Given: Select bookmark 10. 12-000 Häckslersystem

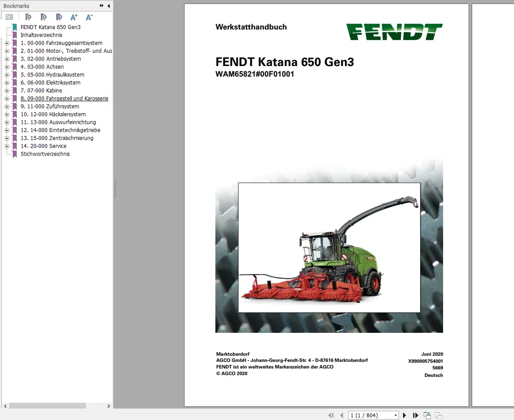Looking at the screenshot, I should 53,114.
